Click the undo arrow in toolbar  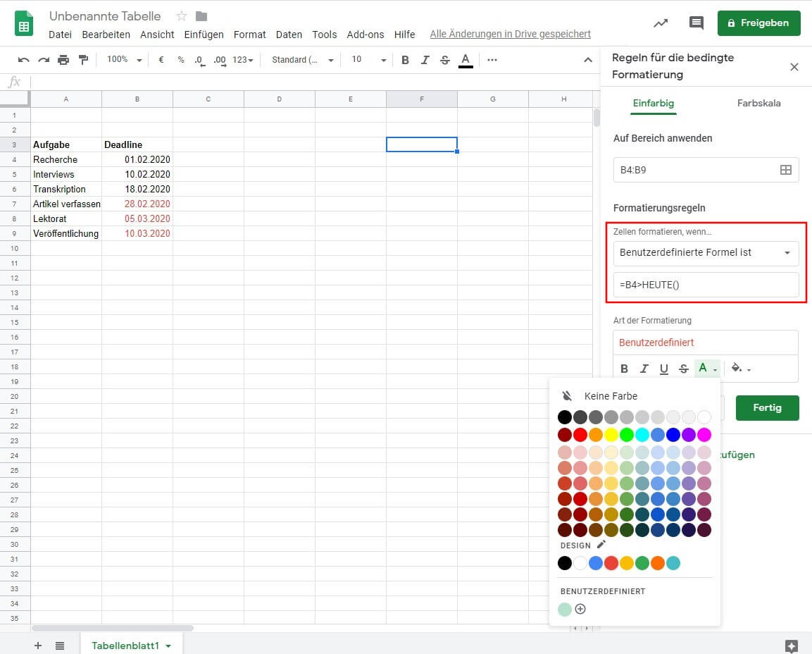[24, 60]
